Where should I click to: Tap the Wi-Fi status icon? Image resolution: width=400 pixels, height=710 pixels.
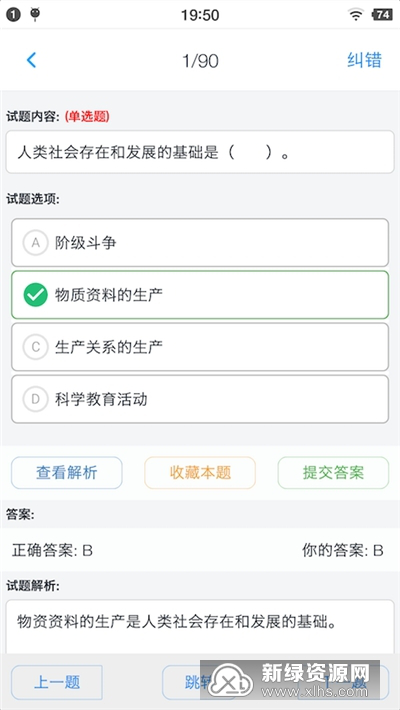click(356, 15)
